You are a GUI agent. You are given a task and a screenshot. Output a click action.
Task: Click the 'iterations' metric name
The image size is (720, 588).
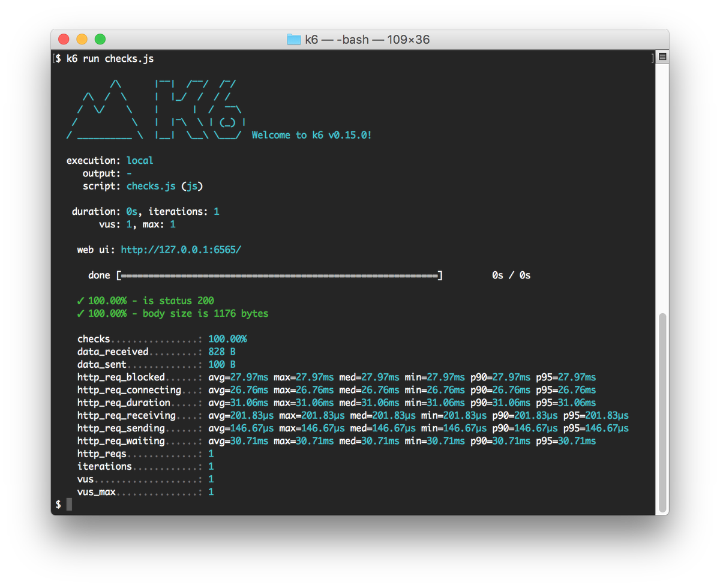[104, 466]
